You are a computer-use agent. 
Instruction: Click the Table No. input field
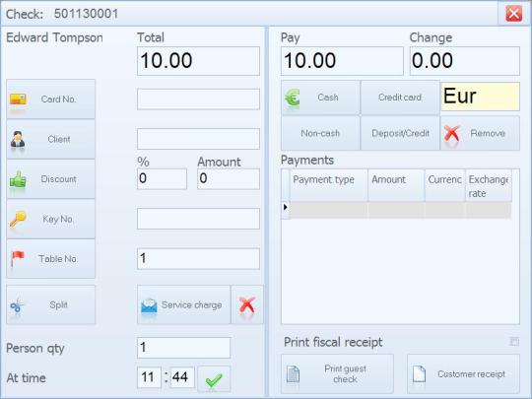tap(198, 259)
